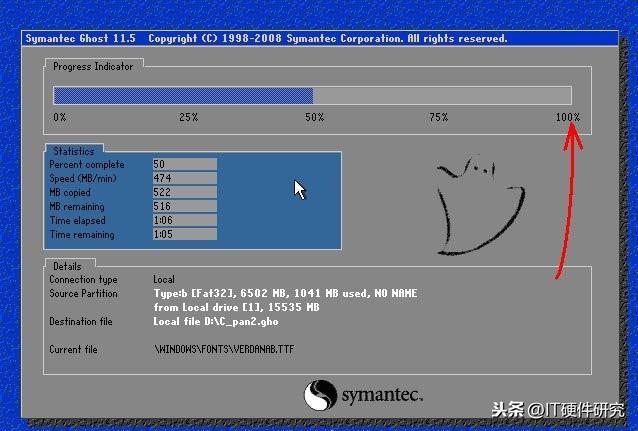
Task: Click the Symantec Ghost 11.5 title text
Action: (81, 39)
